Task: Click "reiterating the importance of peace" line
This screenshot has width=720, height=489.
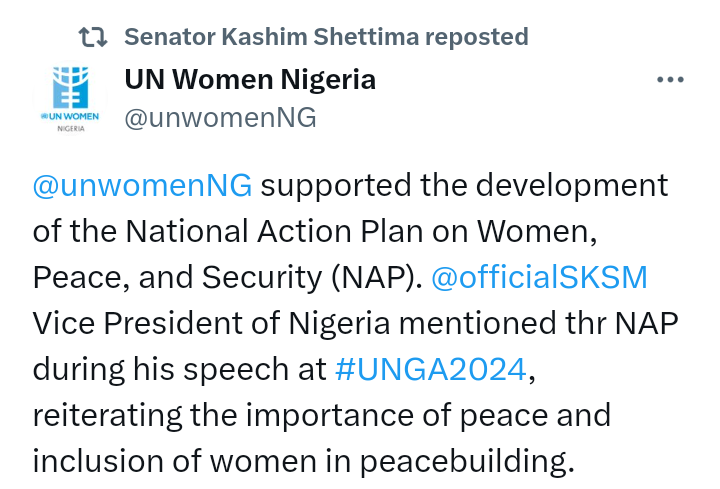Action: (x=320, y=415)
